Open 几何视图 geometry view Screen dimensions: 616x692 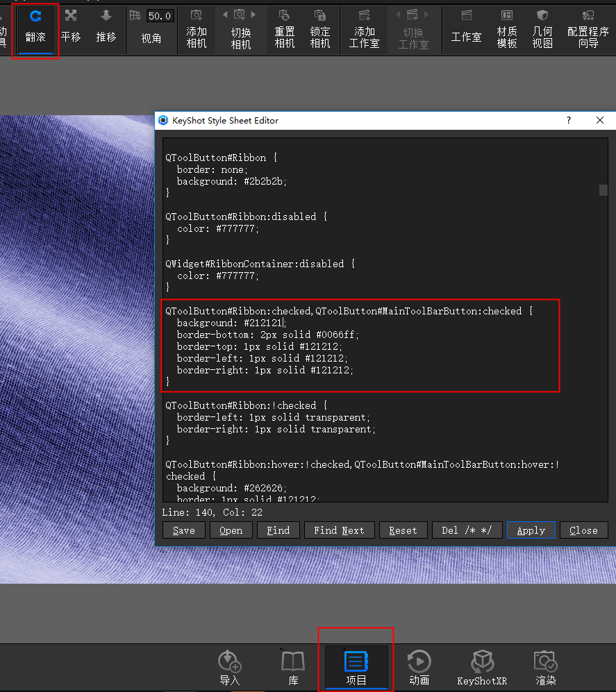(542, 30)
